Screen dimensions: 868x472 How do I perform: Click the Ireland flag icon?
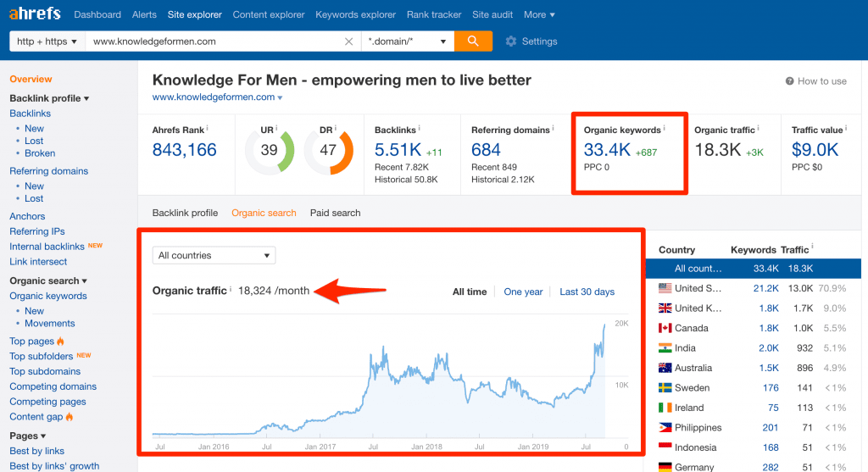coord(665,408)
